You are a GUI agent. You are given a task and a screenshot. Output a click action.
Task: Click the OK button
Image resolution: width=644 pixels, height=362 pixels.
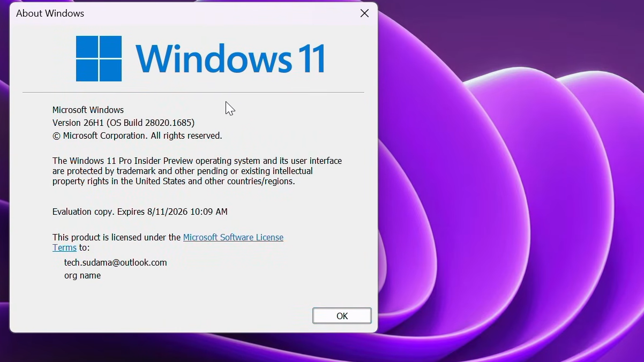[x=342, y=316]
